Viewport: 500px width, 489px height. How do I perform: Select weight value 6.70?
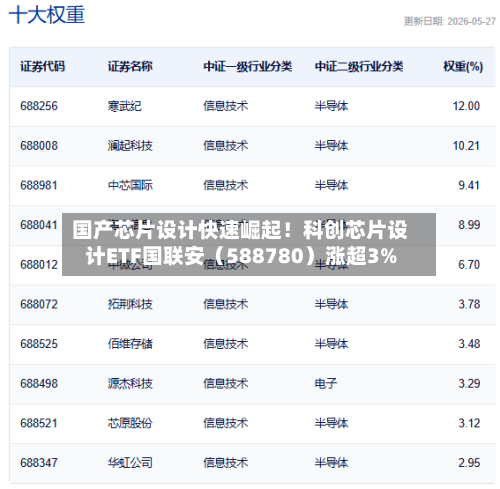(469, 265)
